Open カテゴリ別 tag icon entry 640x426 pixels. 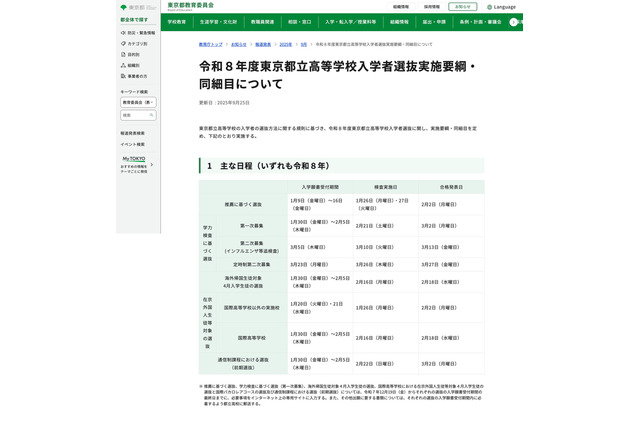(x=134, y=44)
